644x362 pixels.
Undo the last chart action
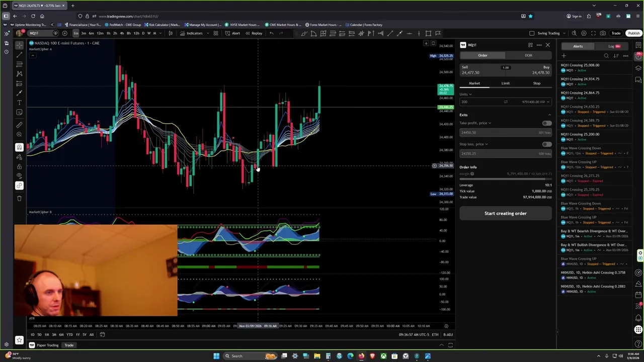click(271, 33)
